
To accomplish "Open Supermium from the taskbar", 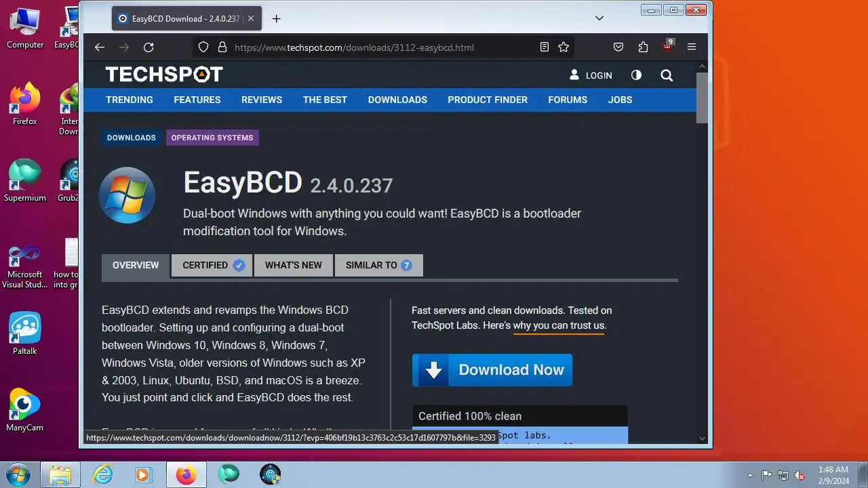I will pyautogui.click(x=229, y=474).
